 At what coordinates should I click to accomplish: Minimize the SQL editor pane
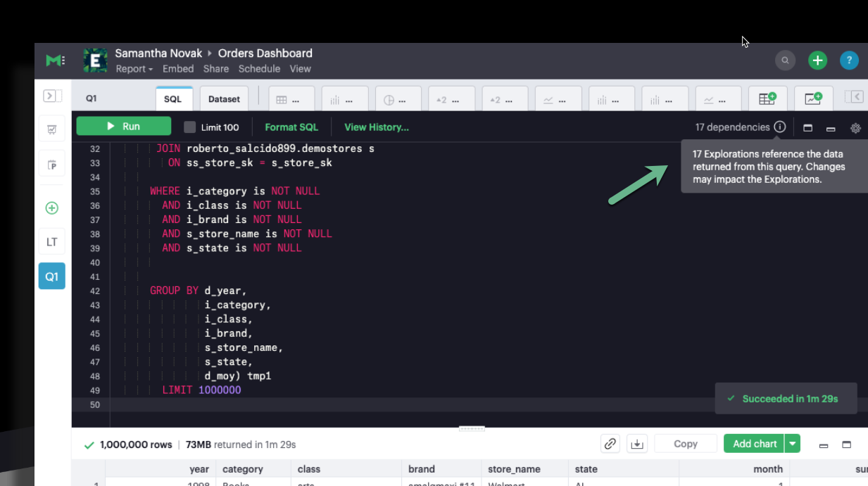(831, 129)
